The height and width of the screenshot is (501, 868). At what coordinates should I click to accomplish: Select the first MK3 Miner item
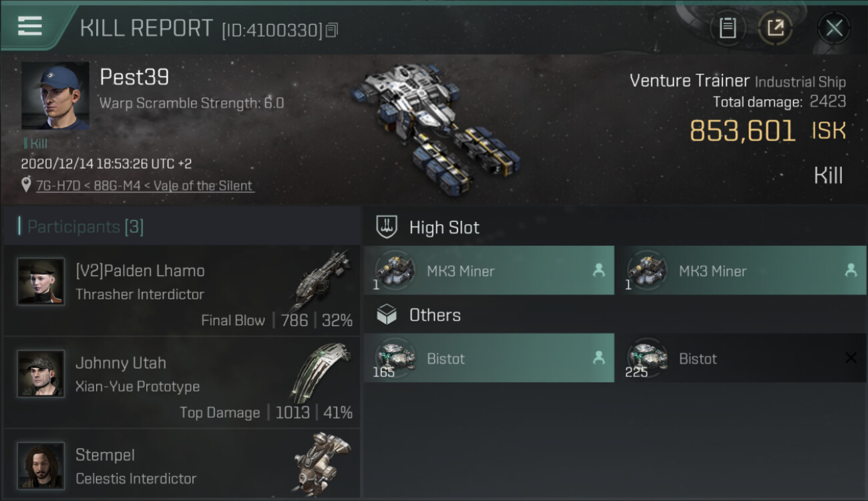tap(489, 271)
